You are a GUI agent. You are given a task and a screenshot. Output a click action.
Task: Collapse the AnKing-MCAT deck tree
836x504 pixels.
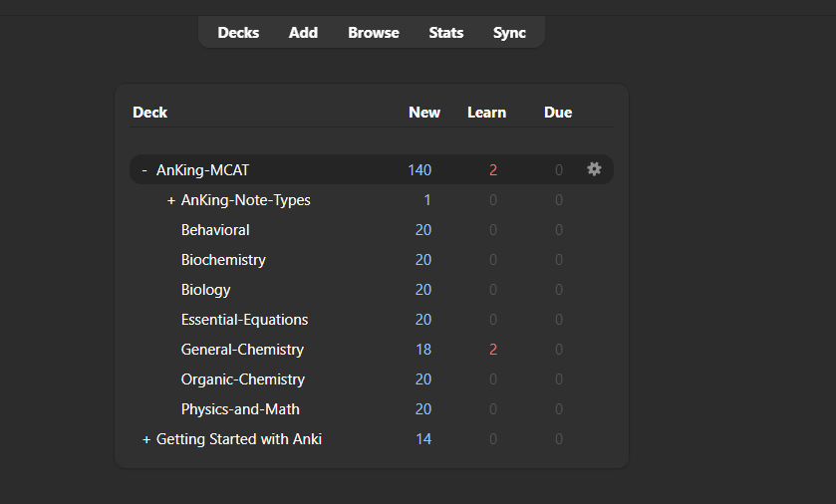144,170
